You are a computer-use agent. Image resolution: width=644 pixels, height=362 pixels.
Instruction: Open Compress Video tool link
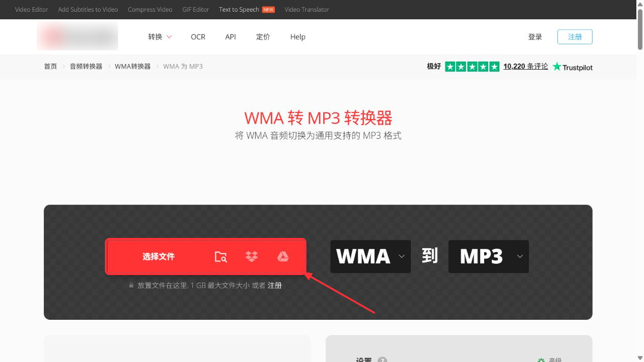(150, 10)
